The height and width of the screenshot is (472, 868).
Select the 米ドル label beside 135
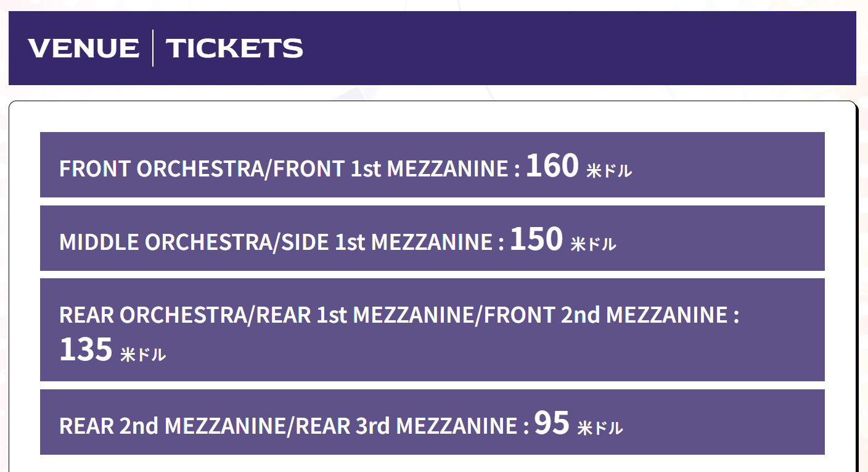point(143,355)
